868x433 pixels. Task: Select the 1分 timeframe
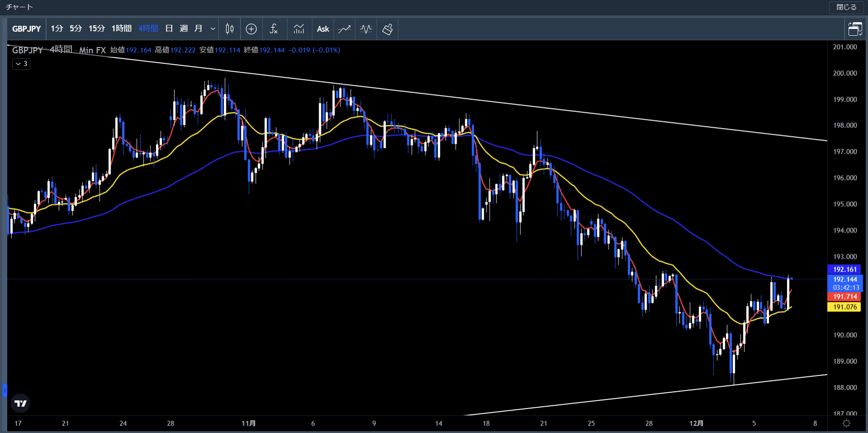pos(57,29)
